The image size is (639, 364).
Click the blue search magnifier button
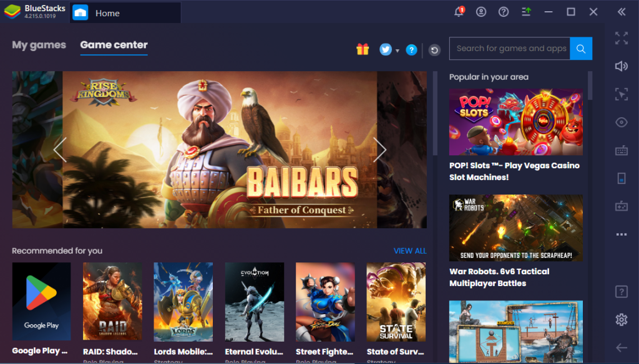[581, 49]
